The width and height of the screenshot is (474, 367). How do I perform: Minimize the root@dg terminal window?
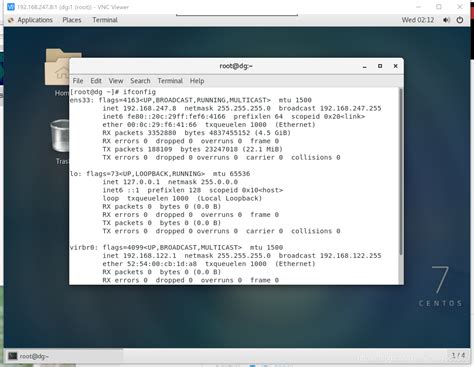365,66
